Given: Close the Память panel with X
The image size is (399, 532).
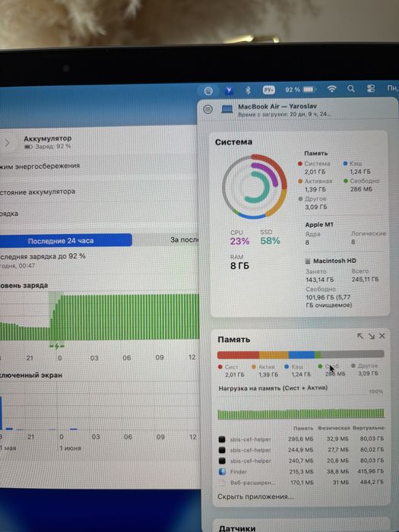Looking at the screenshot, I should pos(382,336).
